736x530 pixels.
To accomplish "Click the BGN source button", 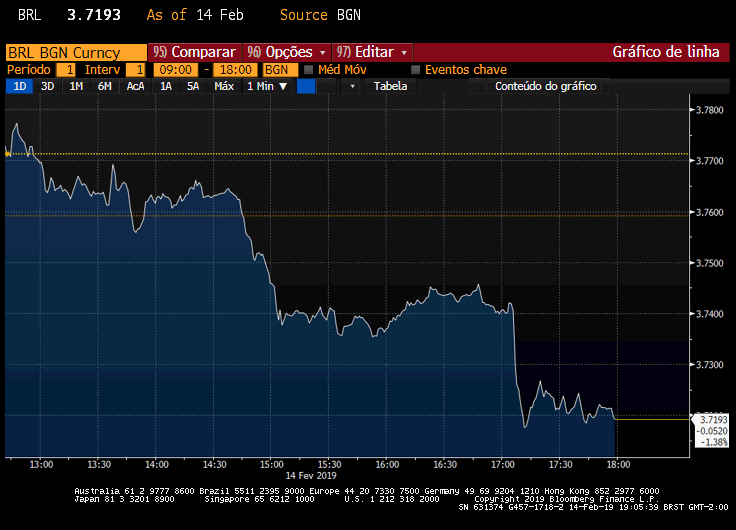I will click(276, 70).
